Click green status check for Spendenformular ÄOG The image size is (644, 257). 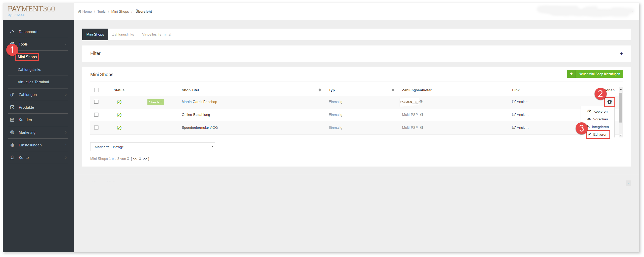(119, 128)
